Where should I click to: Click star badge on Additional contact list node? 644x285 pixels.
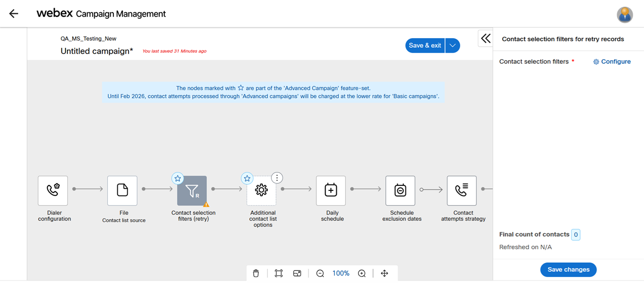click(x=247, y=178)
